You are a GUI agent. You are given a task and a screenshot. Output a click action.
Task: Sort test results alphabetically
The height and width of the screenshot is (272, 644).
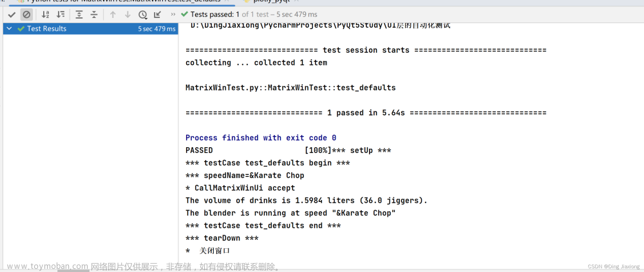tap(45, 15)
